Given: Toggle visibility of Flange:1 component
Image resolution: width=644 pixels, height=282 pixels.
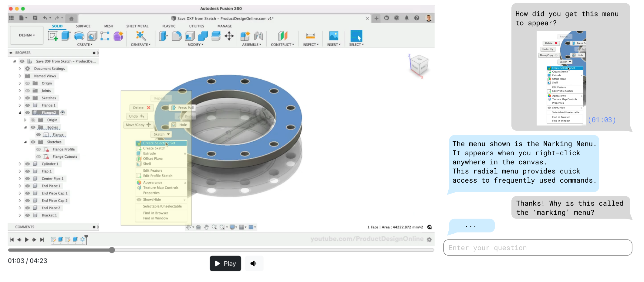Looking at the screenshot, I should click(27, 105).
